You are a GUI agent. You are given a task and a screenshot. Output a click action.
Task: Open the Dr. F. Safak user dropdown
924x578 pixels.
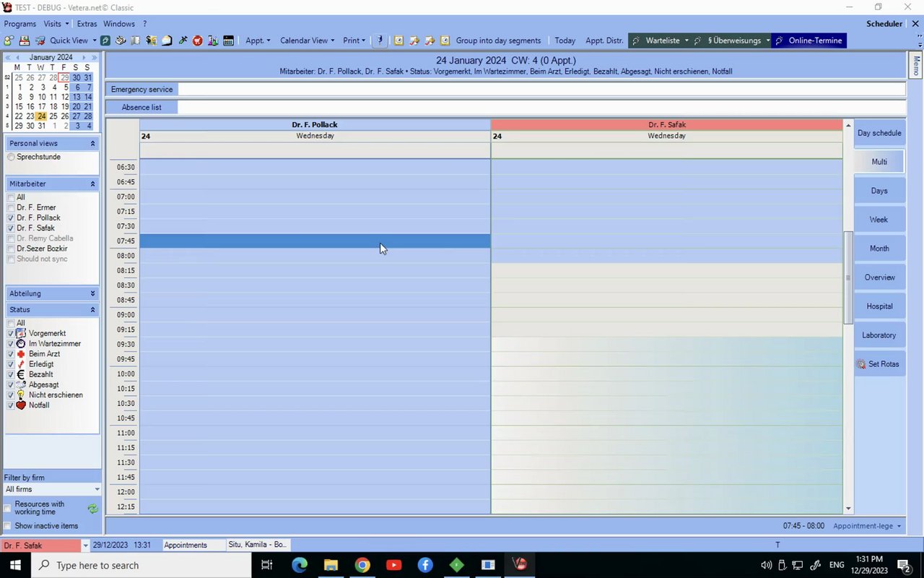pyautogui.click(x=85, y=545)
